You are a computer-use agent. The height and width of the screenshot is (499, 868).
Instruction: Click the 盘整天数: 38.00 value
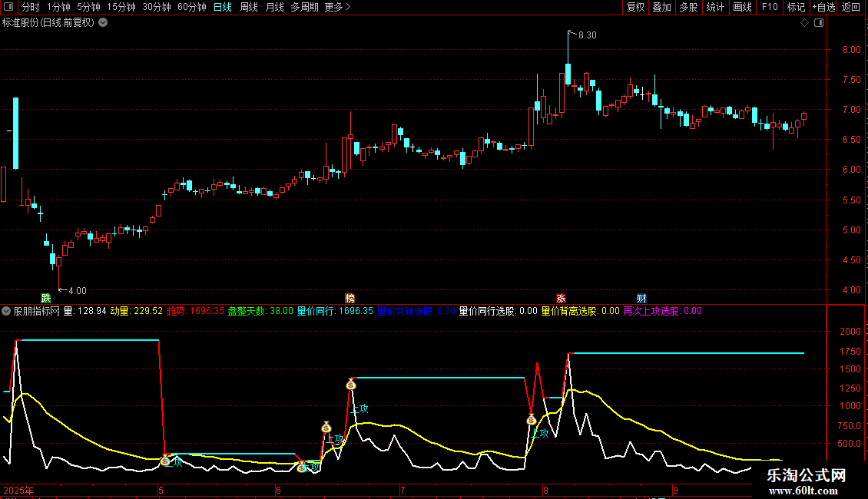pyautogui.click(x=260, y=312)
